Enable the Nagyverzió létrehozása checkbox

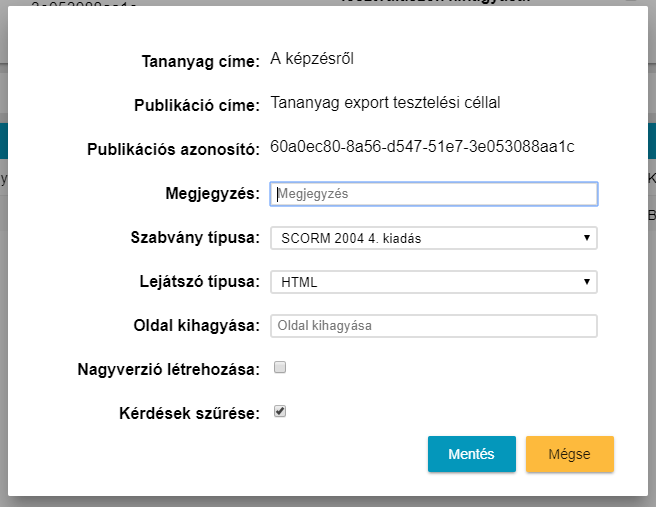pyautogui.click(x=280, y=368)
